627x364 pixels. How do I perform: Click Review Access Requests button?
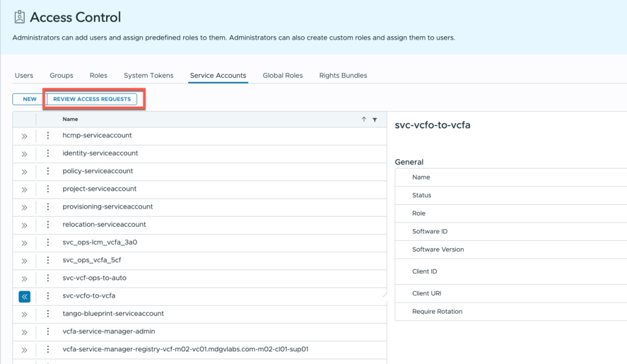click(x=92, y=99)
